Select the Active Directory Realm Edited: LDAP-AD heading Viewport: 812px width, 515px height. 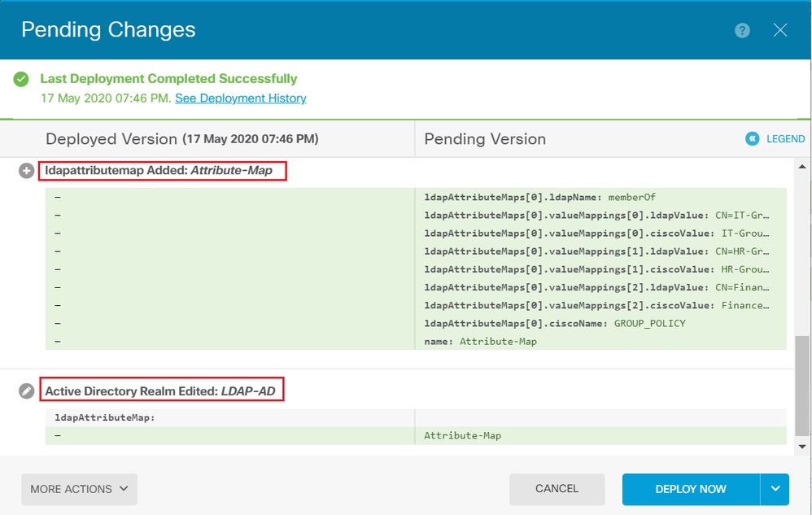[160, 391]
